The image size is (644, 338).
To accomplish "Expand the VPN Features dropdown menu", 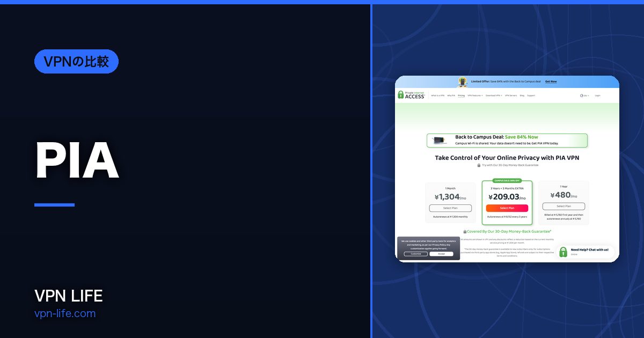I will click(x=475, y=95).
